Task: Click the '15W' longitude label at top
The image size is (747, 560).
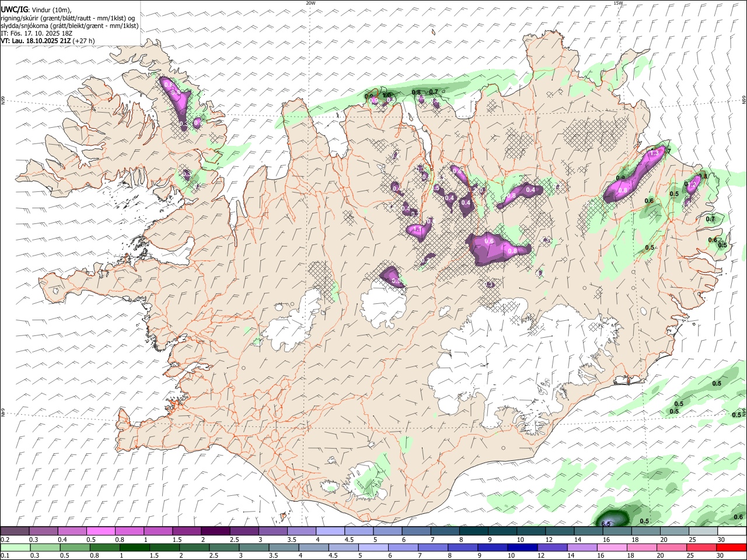Action: tap(618, 3)
